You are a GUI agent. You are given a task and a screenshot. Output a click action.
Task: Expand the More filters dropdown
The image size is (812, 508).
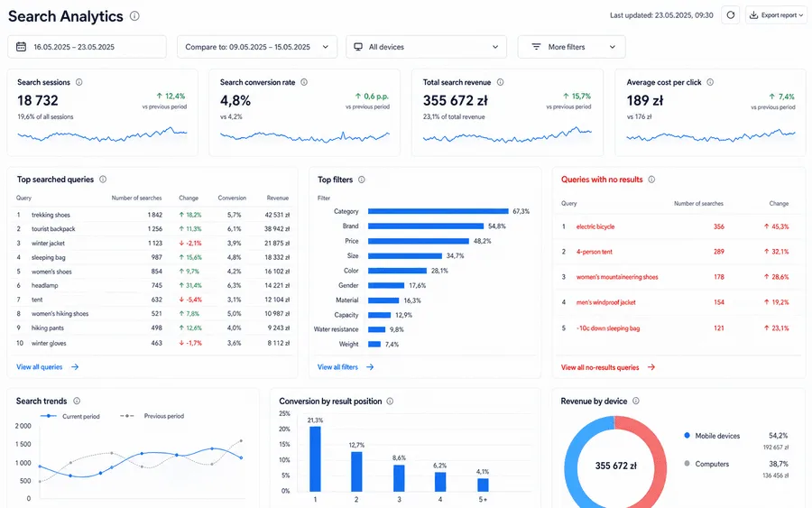pos(571,47)
